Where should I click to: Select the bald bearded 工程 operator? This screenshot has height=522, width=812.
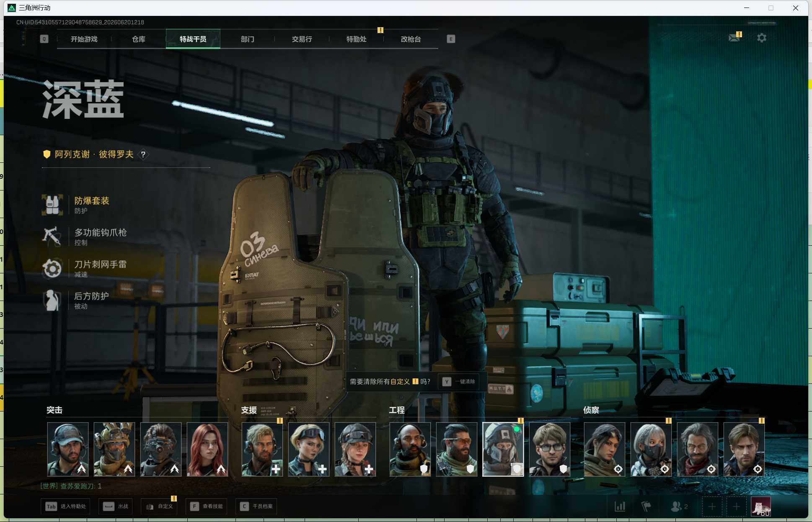tap(410, 449)
